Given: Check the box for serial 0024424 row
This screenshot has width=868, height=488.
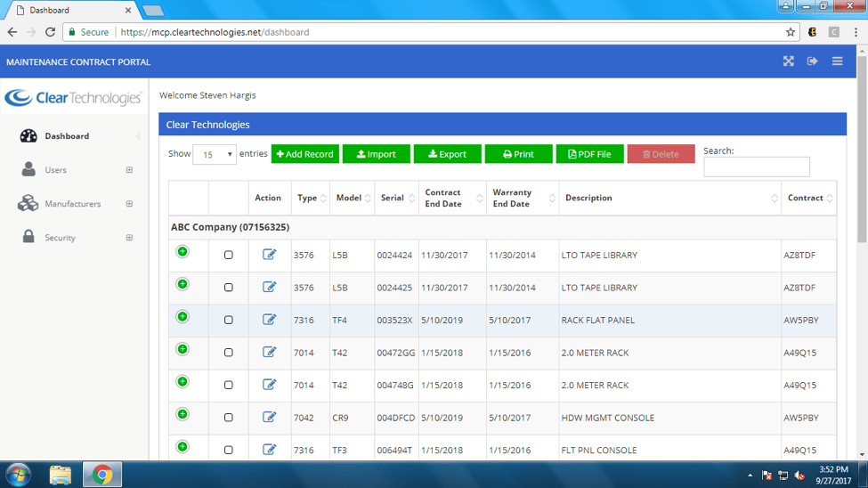Looking at the screenshot, I should tap(229, 256).
